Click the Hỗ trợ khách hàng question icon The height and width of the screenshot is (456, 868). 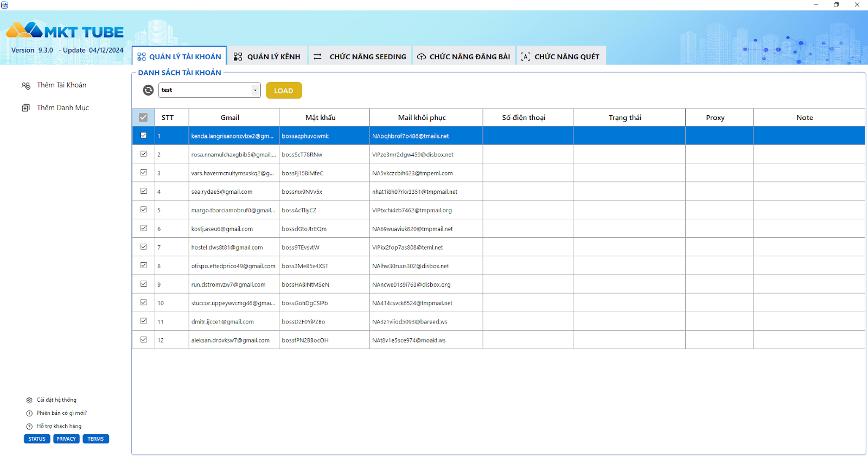29,426
